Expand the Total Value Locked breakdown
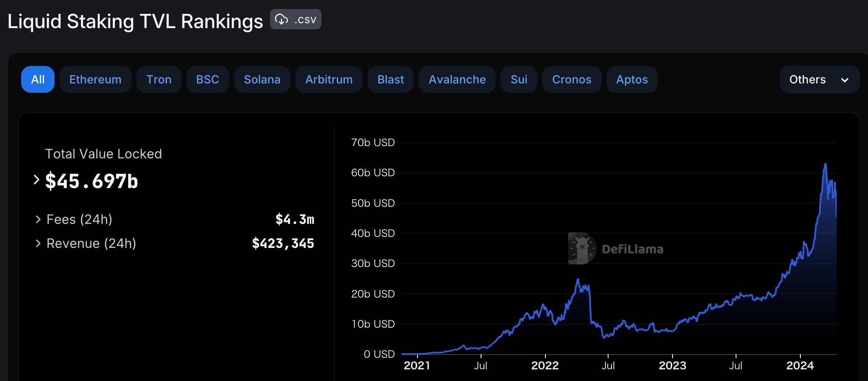 [37, 180]
